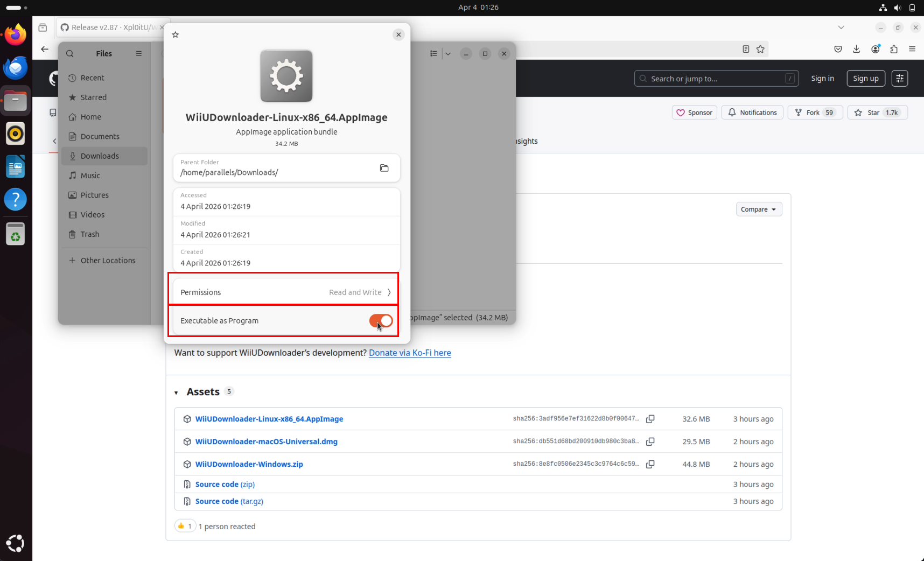Download WiiUDownloader-Windows.zip from Assets

tap(249, 464)
